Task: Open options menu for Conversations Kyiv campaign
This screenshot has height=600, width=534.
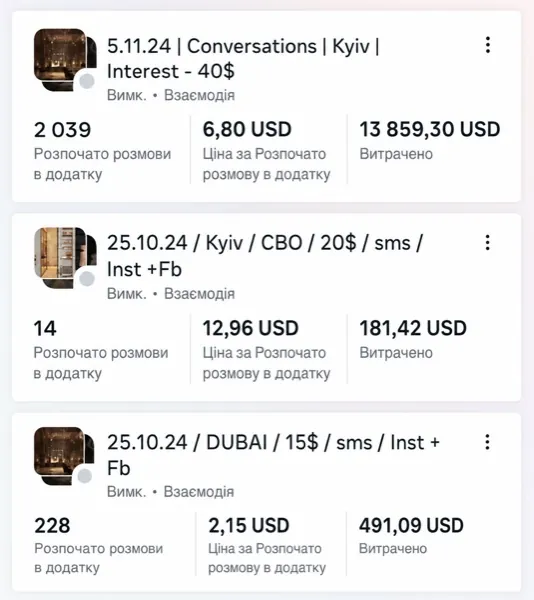Action: tap(488, 45)
